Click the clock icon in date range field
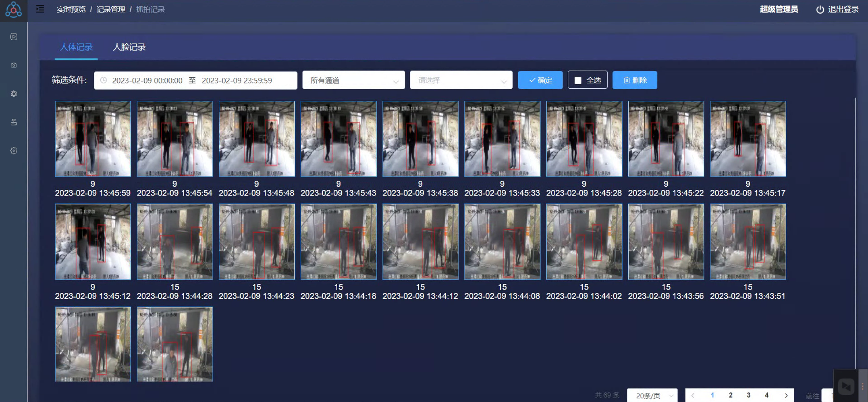 [x=104, y=80]
